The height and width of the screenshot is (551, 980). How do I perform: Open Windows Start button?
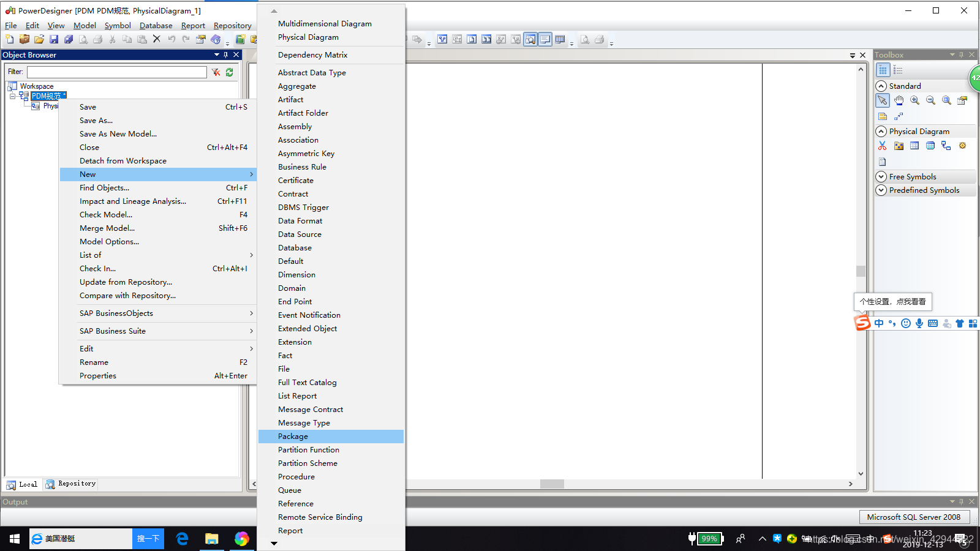point(15,539)
